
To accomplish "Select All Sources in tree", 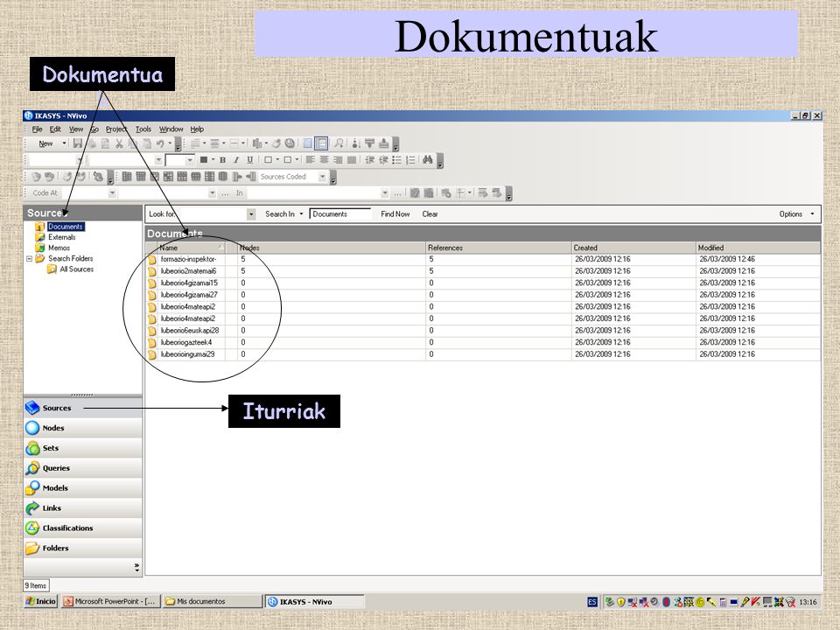I will click(77, 269).
